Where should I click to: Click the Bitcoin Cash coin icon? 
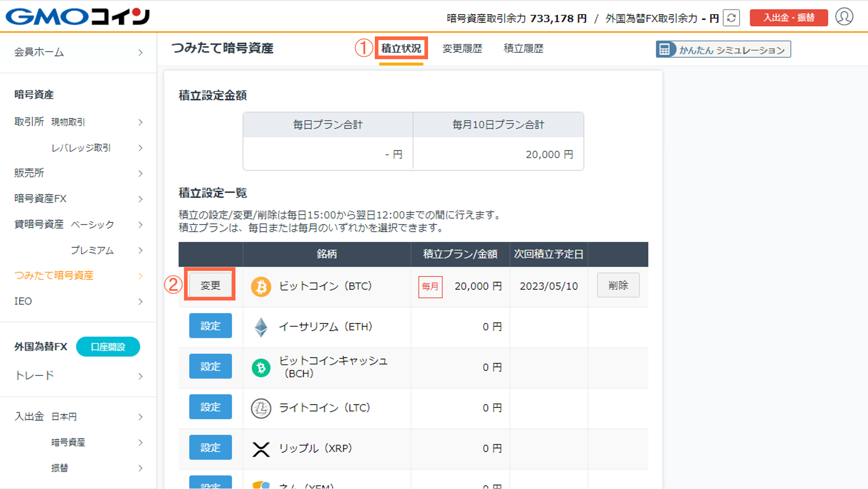[261, 367]
